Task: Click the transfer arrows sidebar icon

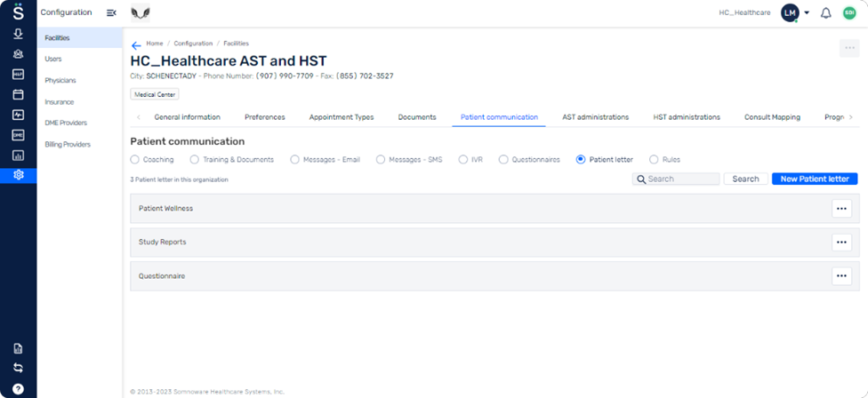Action: pyautogui.click(x=19, y=368)
